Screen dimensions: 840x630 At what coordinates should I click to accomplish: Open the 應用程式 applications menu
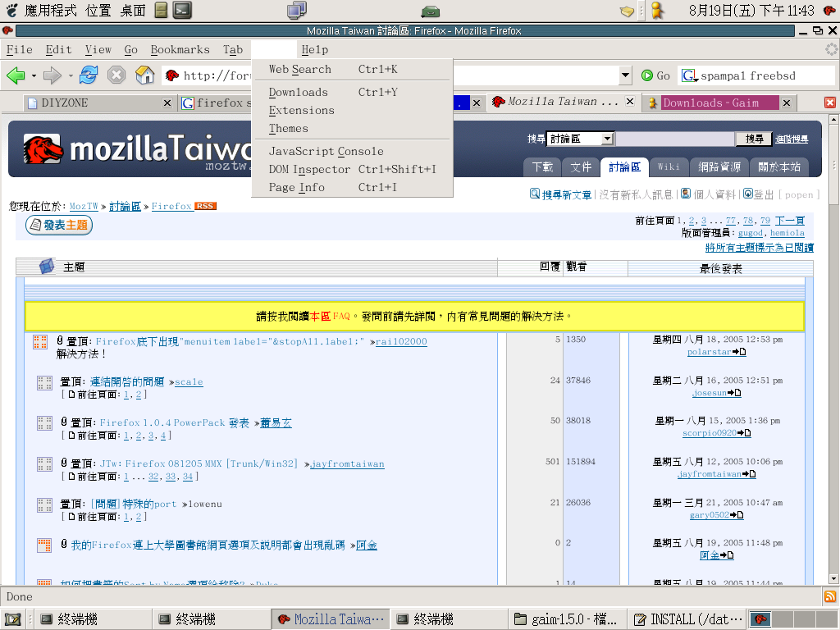50,10
